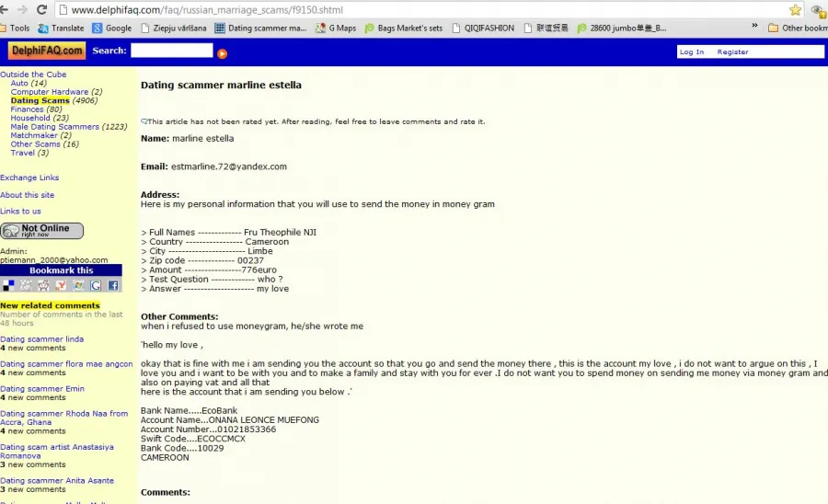Click the Bookmark this header
This screenshot has height=504, width=828.
61,270
